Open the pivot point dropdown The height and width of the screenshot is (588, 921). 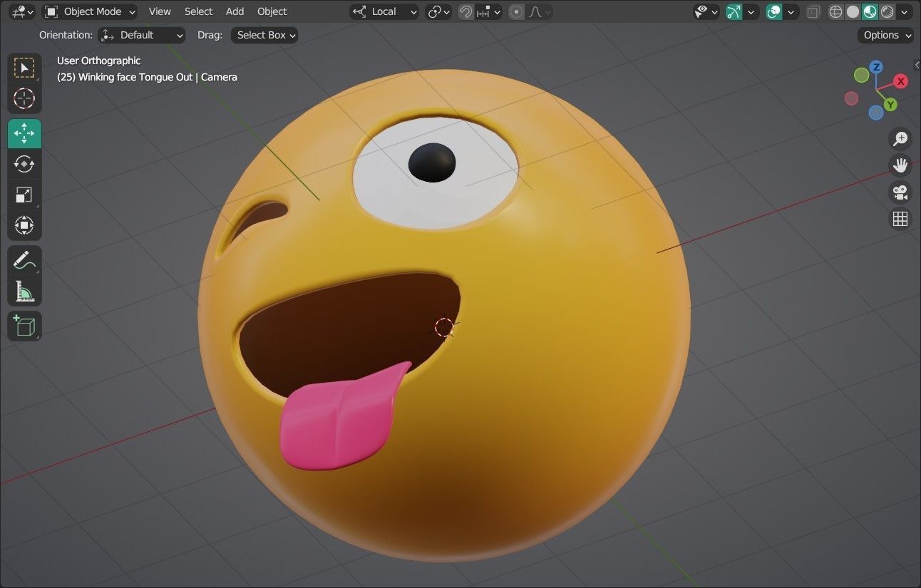pos(438,11)
